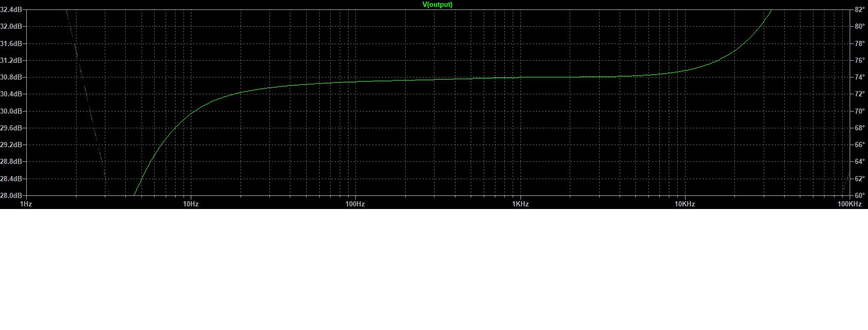This screenshot has height=330, width=868.
Task: Click the V(output) trace label
Action: (437, 5)
